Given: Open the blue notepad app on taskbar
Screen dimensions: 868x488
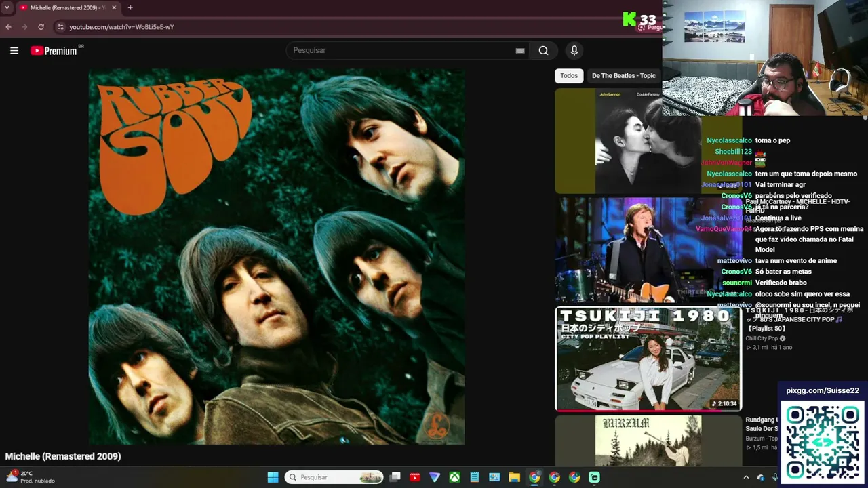Looking at the screenshot, I should pos(475,477).
